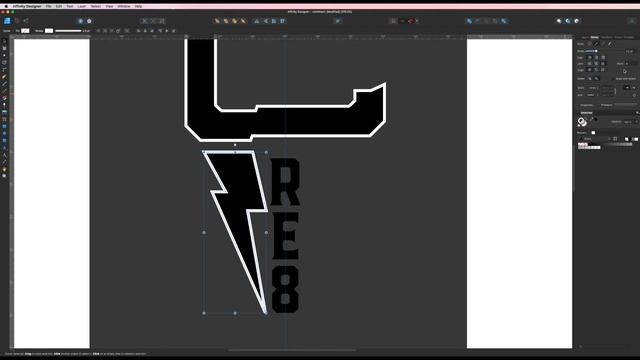Open the Alignment toolbar icon
This screenshot has width=640, height=360.
(338, 21)
